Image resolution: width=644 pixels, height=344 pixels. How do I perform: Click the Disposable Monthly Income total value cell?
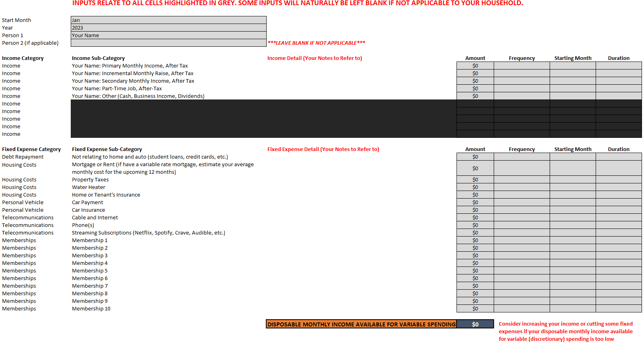point(475,324)
